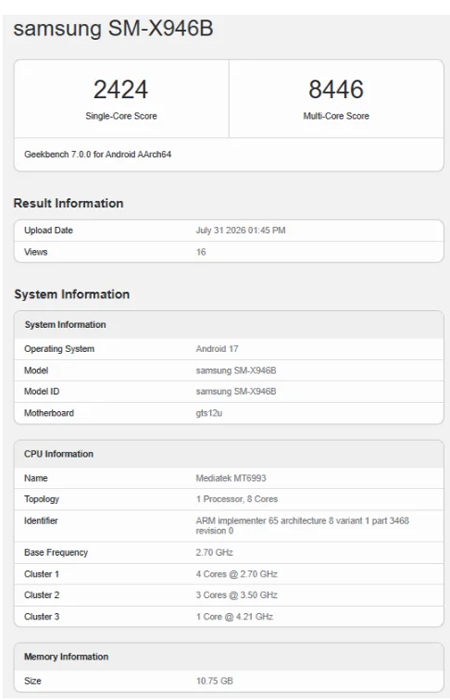
Task: Select the Model ID value samsung SM-X946B
Action: [236, 392]
